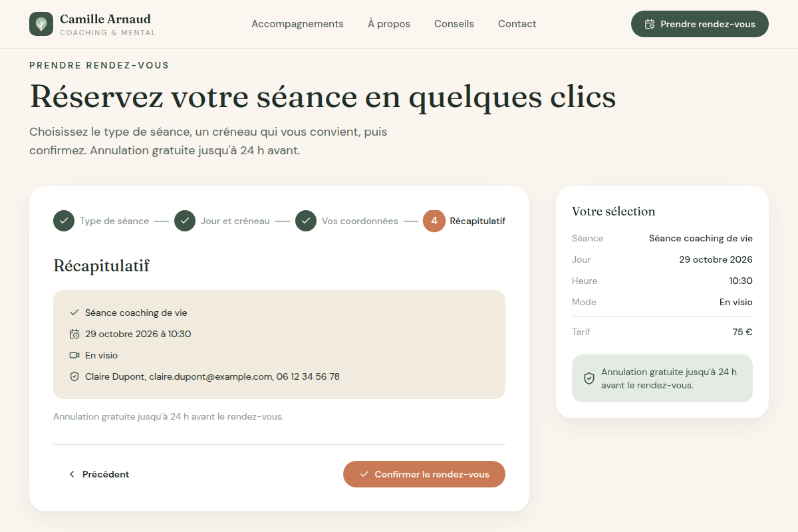Click the 29 octobre 2026 value in Votre sélection

(716, 259)
